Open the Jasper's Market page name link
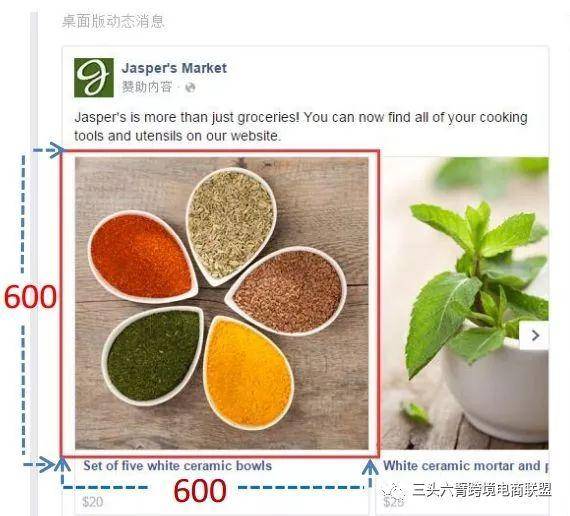The height and width of the screenshot is (516, 570). (x=174, y=68)
